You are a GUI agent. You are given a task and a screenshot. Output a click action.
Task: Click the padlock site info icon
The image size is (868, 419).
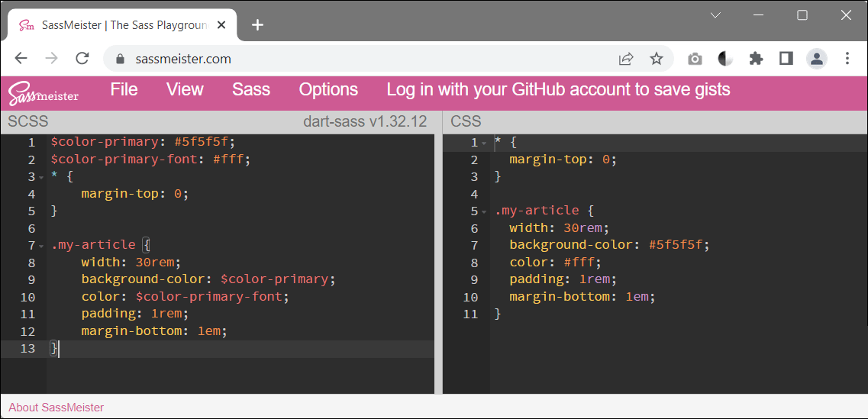[x=121, y=59]
